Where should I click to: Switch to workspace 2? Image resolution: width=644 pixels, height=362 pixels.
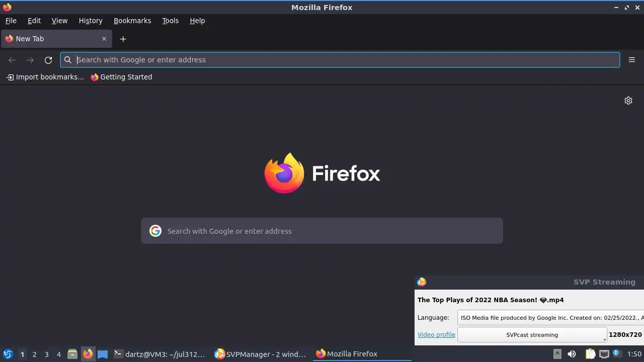point(34,354)
